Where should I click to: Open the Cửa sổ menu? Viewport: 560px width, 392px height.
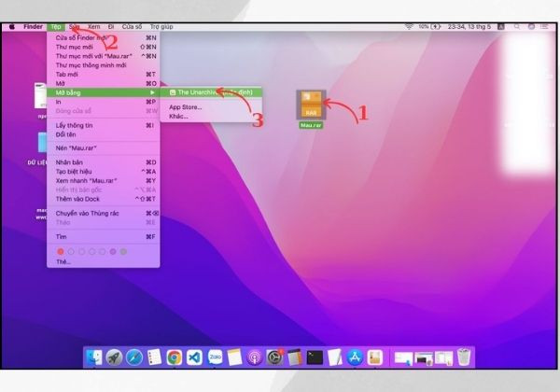click(132, 27)
